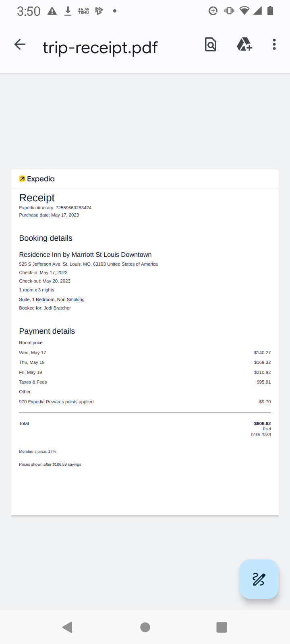290x644 pixels.
Task: Tap the trip-receipt.pdf title text
Action: 100,47
